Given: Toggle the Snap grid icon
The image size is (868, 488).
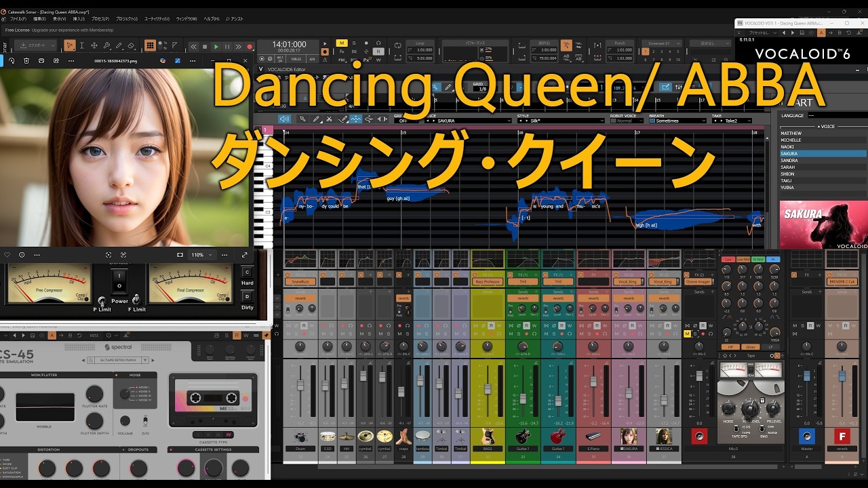Looking at the screenshot, I should tap(150, 45).
